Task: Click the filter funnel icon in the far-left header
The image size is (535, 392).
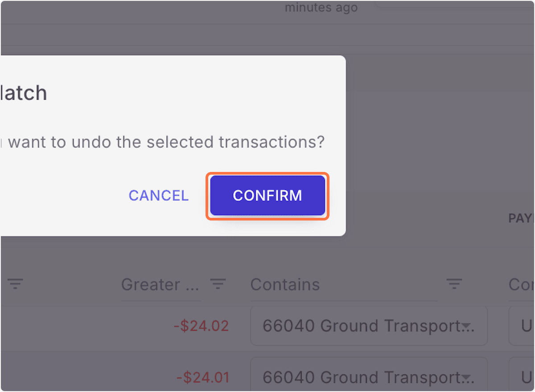Action: pos(15,283)
